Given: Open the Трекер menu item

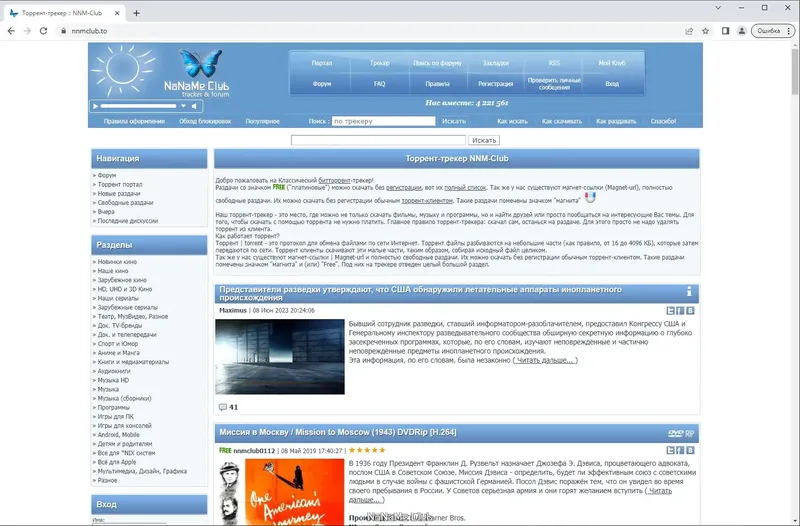Looking at the screenshot, I should pos(379,63).
